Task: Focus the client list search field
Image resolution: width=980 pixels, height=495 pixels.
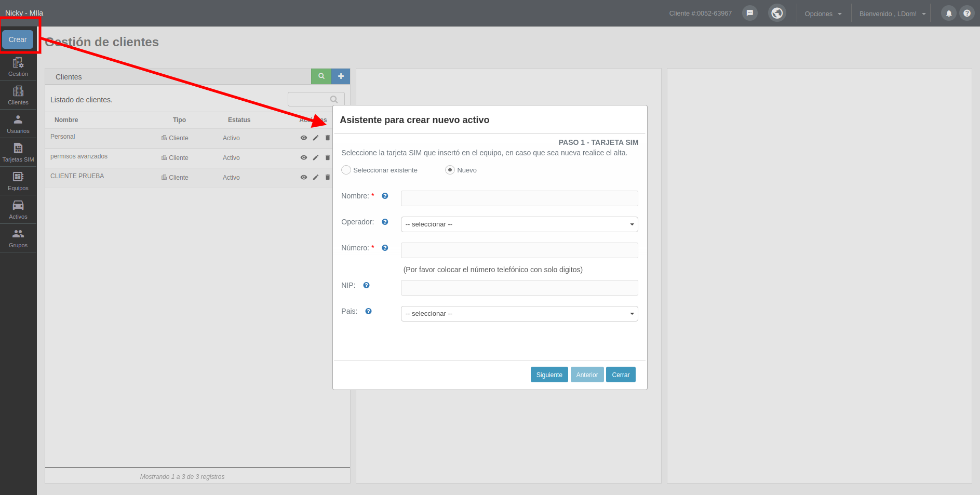Action: pos(316,99)
